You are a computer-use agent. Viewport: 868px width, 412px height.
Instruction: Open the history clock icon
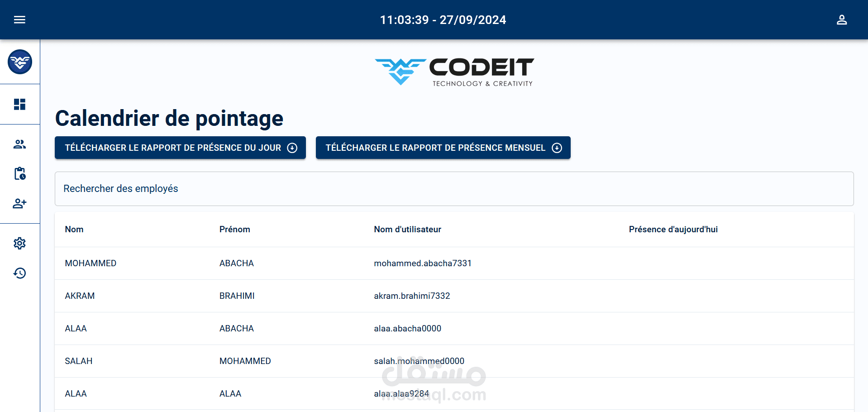coord(19,273)
